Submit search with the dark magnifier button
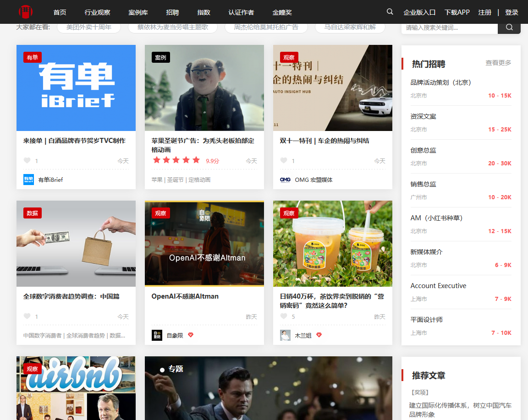The image size is (528, 420). click(509, 27)
